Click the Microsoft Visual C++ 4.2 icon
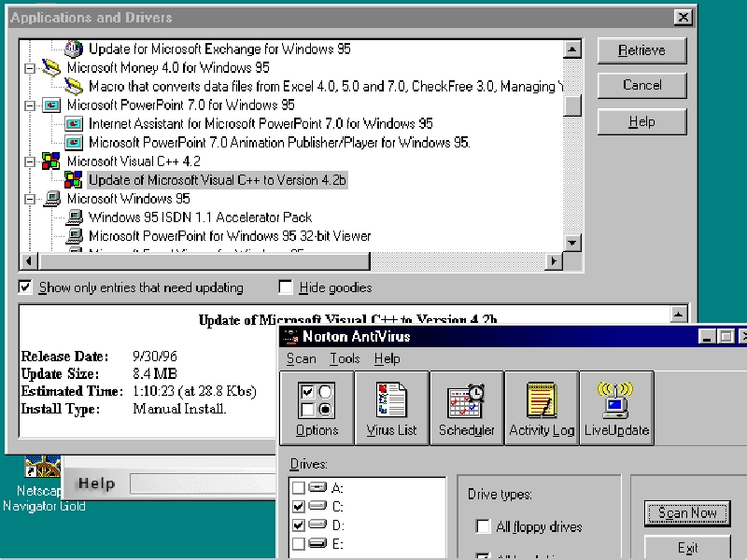Screen dimensions: 747x560 coord(51,161)
